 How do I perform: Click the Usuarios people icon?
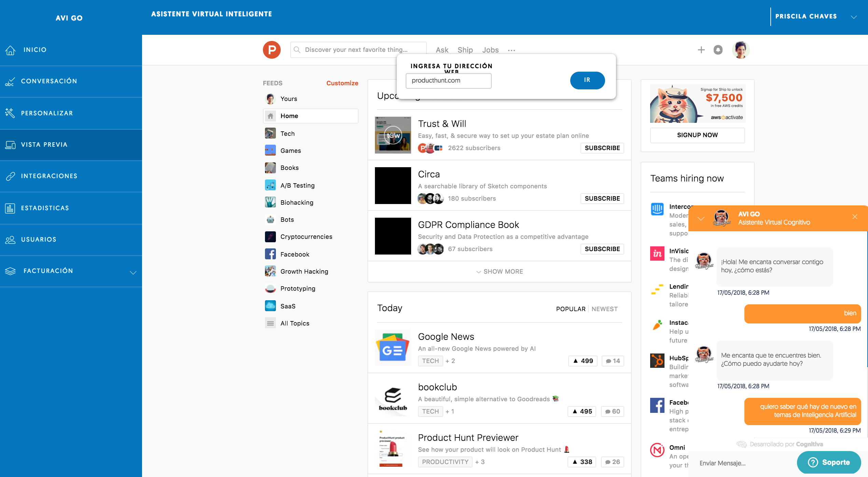(x=10, y=240)
